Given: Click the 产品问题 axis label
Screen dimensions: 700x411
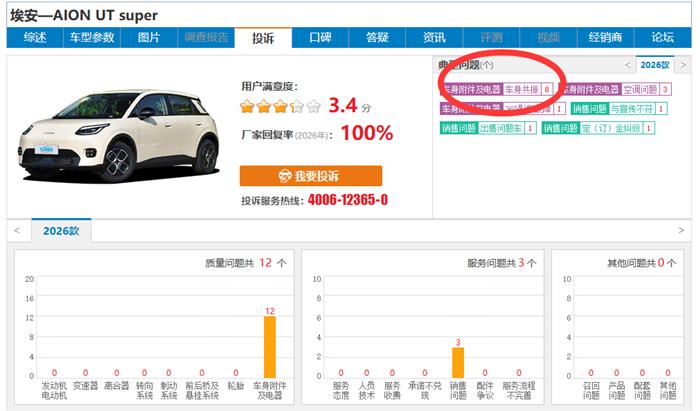Looking at the screenshot, I should pos(617,390).
